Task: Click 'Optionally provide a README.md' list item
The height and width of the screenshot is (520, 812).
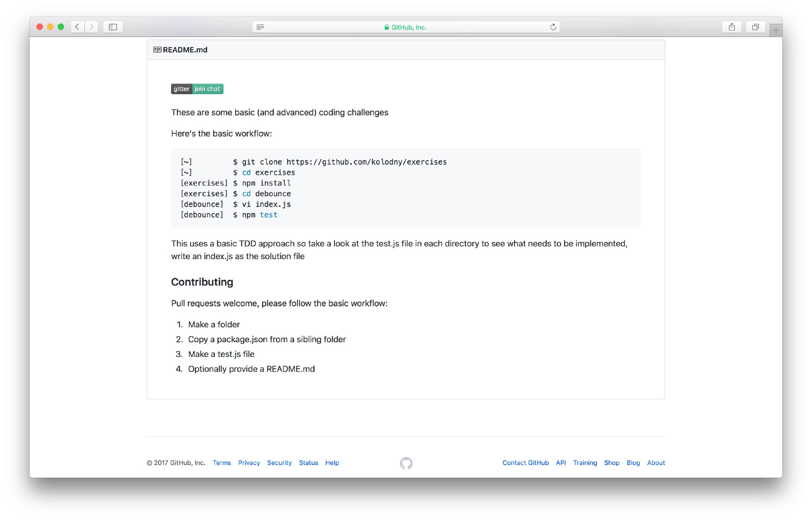Action: pyautogui.click(x=252, y=369)
